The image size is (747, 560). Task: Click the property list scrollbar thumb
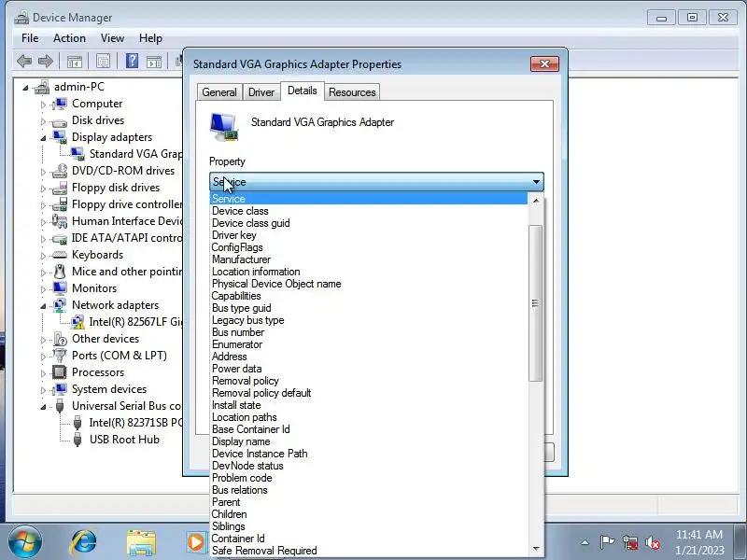535,303
